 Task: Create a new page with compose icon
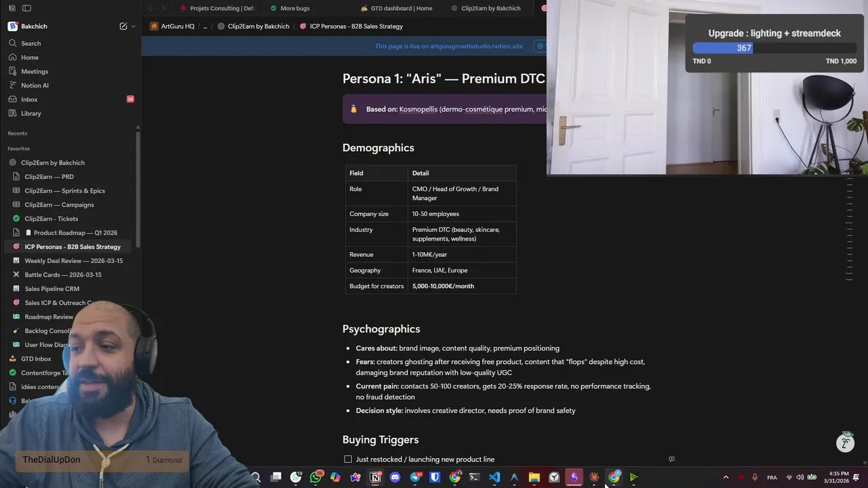coord(123,26)
